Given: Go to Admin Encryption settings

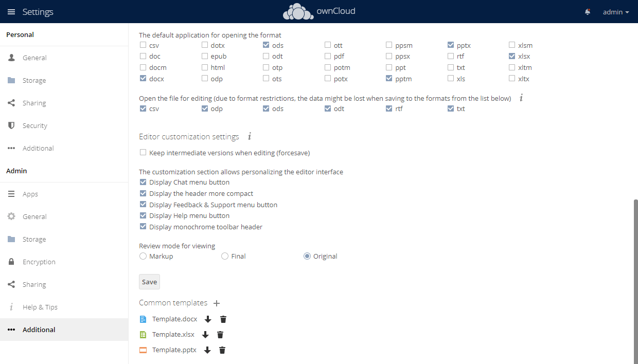Looking at the screenshot, I should coord(39,262).
